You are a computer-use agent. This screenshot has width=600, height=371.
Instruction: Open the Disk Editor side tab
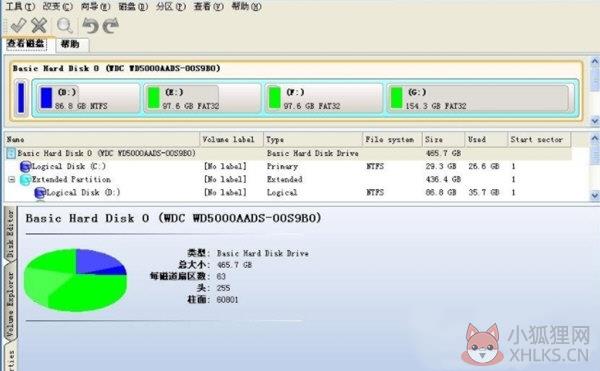(10, 234)
